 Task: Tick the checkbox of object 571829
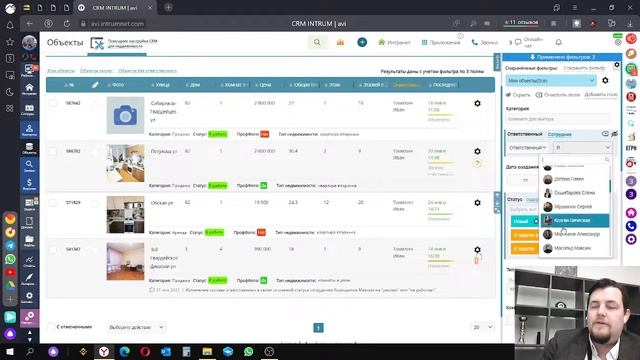click(53, 202)
